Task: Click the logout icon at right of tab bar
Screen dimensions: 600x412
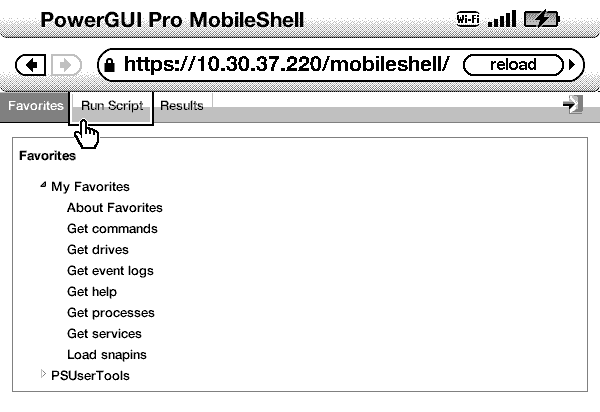Action: (573, 105)
